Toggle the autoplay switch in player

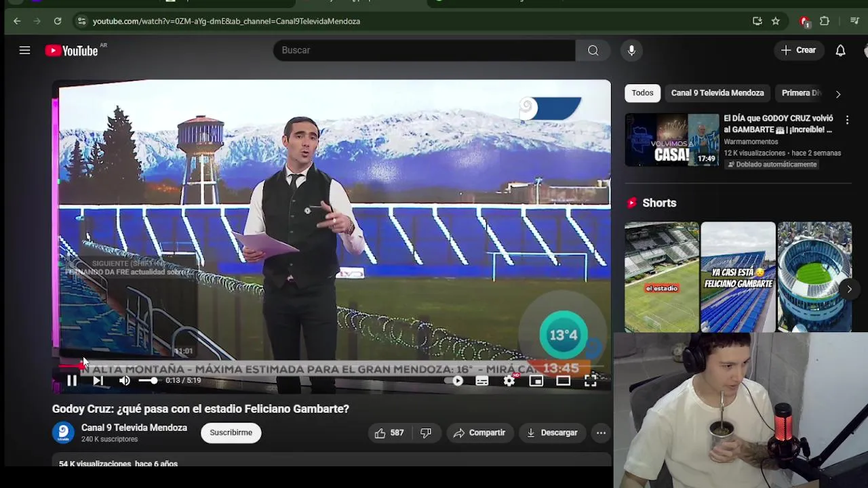pos(455,381)
